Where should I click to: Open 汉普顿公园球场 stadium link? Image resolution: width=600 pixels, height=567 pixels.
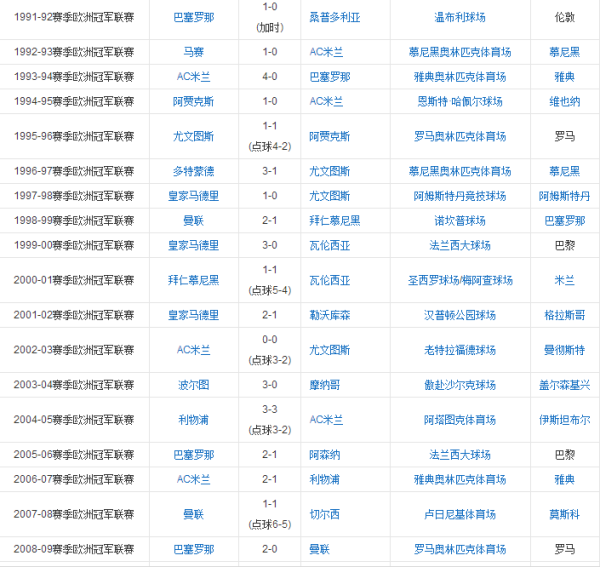460,315
